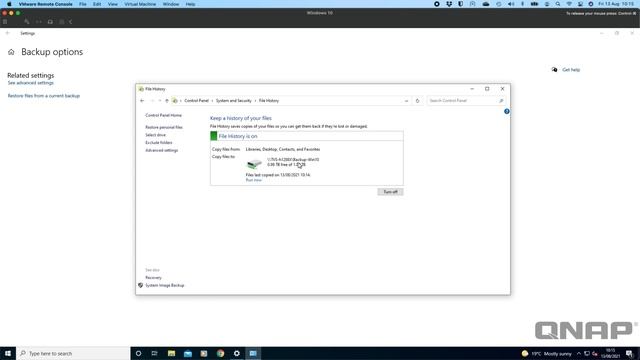Screen dimensions: 640x360
Task: Click the search magnifier in Control Panel
Action: 501,100
